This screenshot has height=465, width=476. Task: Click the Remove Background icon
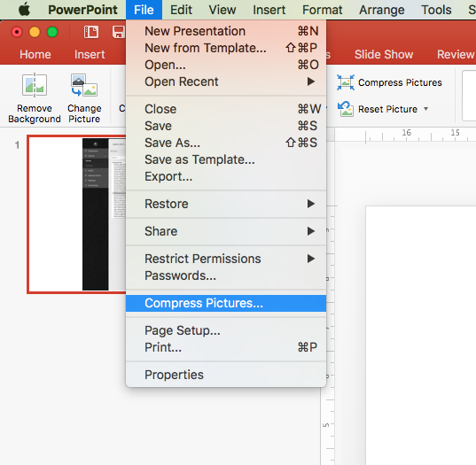(x=35, y=85)
